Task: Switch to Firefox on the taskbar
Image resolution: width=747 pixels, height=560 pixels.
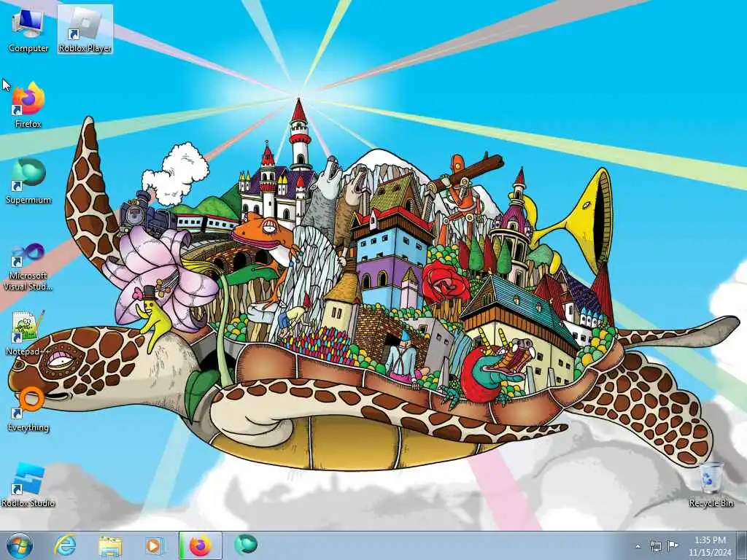Action: tap(200, 545)
